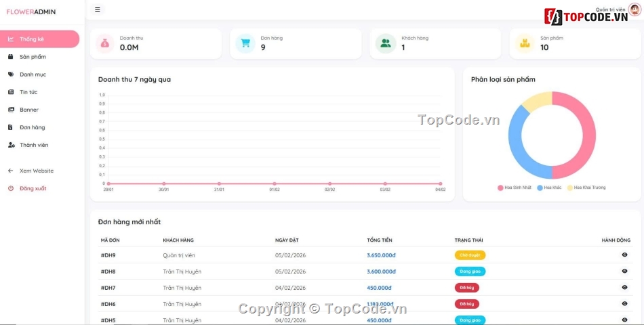Screen dimensions: 644x325
Task: Click the Chờ duyệt status badge
Action: 470,255
